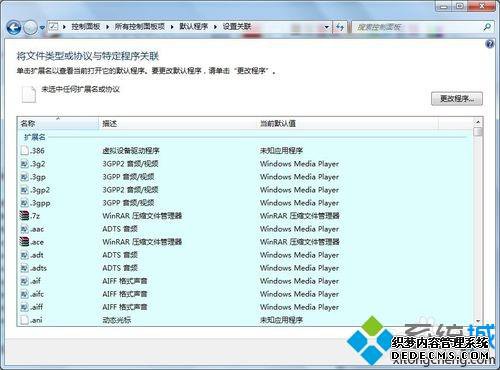Click 3GPP2 description in the .3g2 row

(x=130, y=164)
